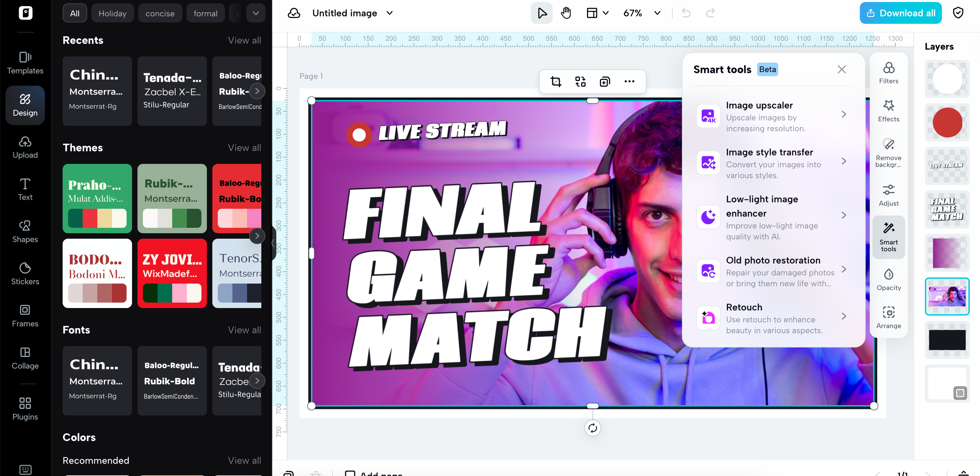The width and height of the screenshot is (980, 476).
Task: Switch to the Templates tab
Action: (x=25, y=63)
